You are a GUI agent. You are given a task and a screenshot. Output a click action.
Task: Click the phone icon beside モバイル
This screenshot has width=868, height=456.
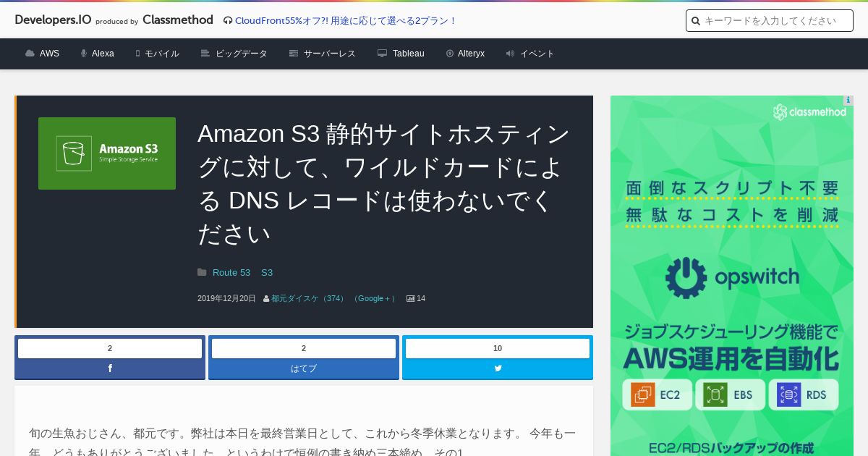[x=137, y=54]
